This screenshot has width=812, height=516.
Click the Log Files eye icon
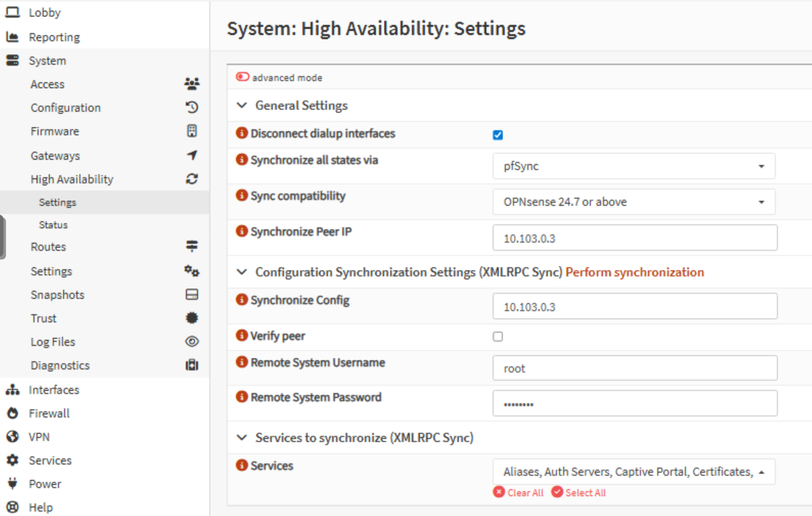(x=192, y=342)
